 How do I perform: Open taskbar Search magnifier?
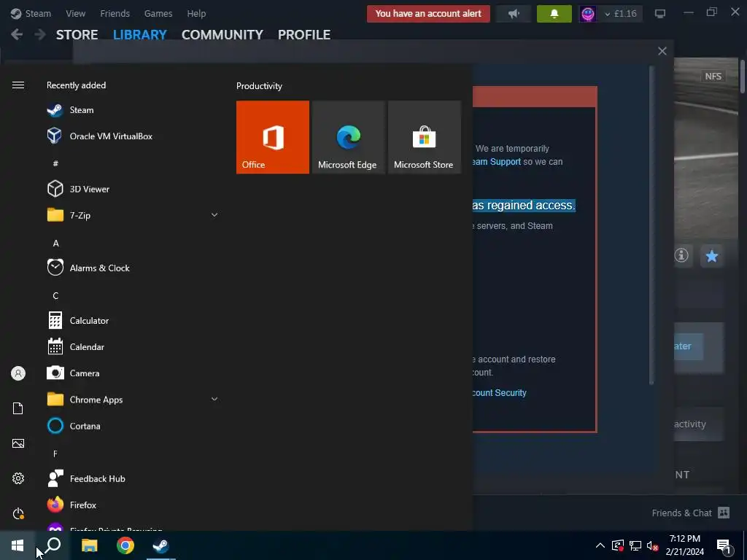[53, 545]
